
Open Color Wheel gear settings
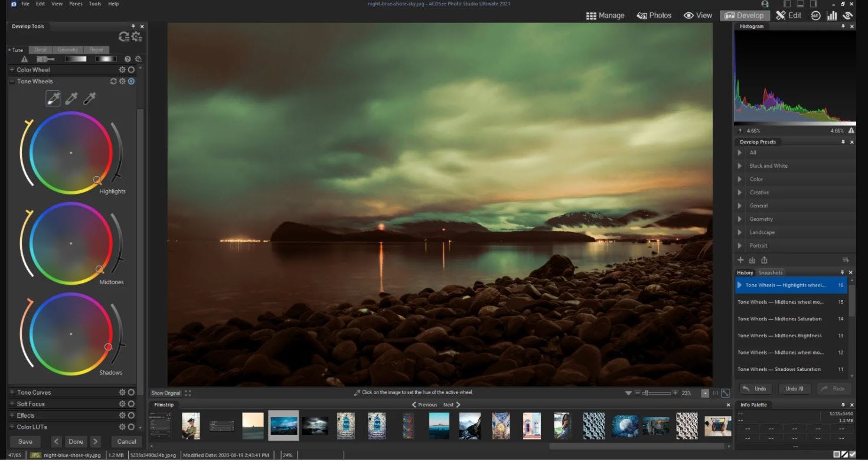(122, 70)
